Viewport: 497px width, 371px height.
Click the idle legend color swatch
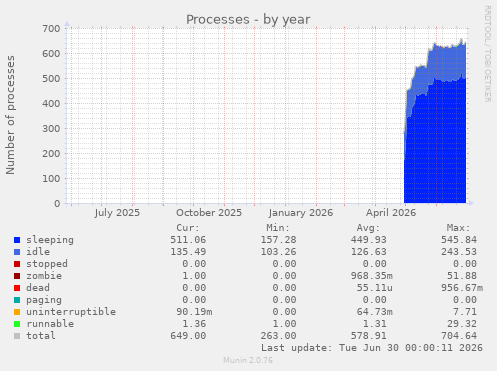tap(17, 252)
